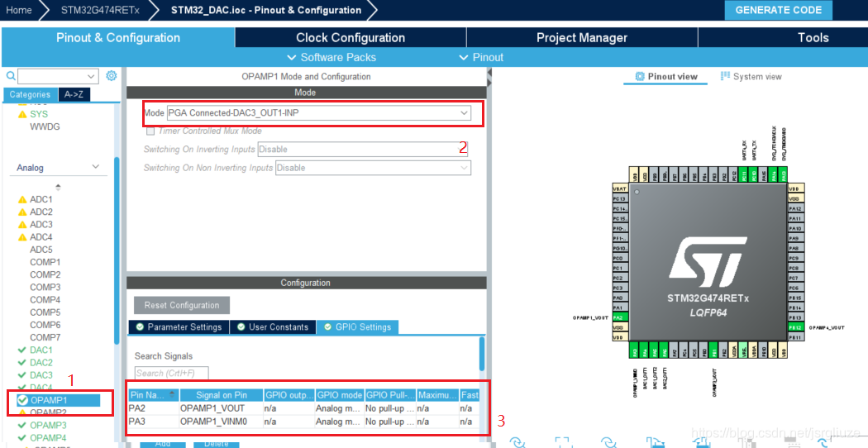Screen dimensions: 868x448
Task: Expand the Software Packs menu
Action: point(331,58)
